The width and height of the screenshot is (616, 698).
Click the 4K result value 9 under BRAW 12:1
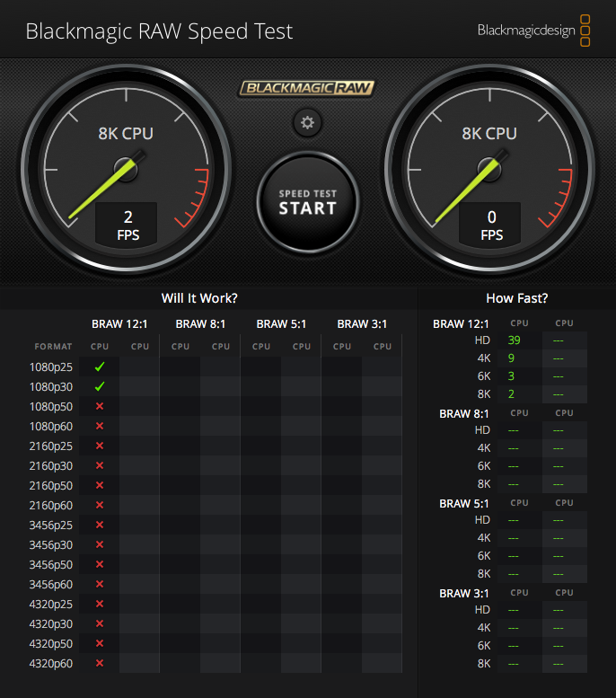click(511, 358)
